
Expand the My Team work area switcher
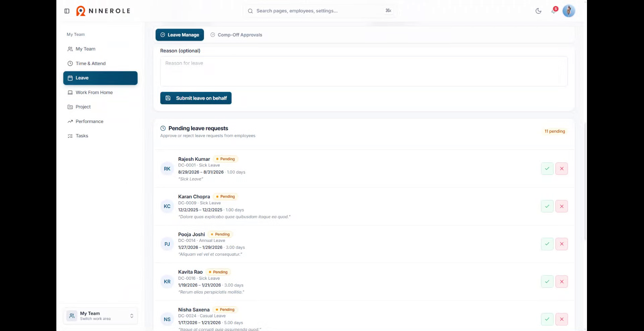coord(100,316)
